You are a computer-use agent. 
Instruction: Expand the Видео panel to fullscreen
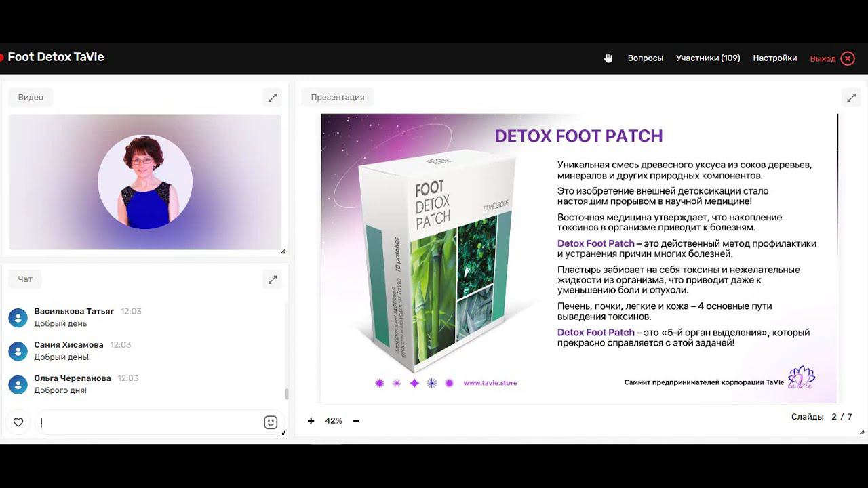point(272,98)
